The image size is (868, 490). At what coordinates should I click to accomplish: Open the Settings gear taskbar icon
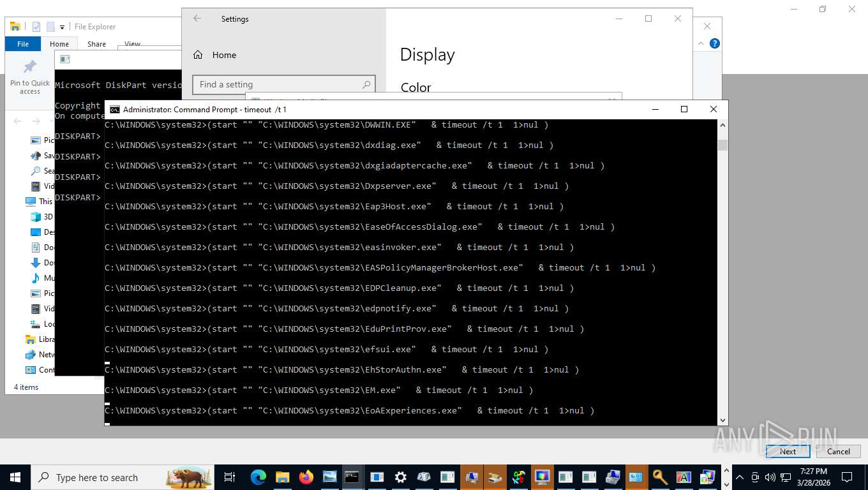401,477
